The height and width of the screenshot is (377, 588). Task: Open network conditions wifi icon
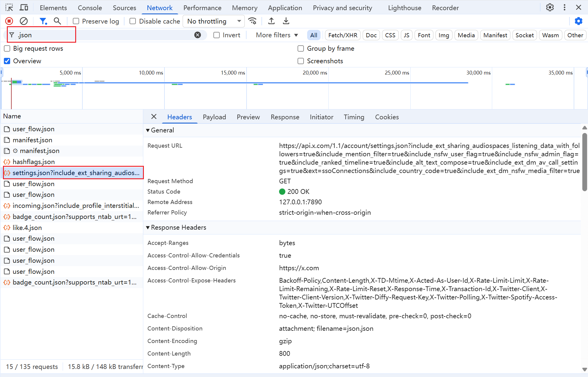(x=253, y=21)
